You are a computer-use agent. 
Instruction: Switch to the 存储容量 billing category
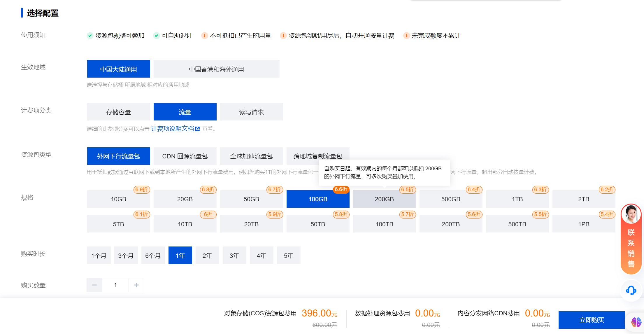pos(118,112)
